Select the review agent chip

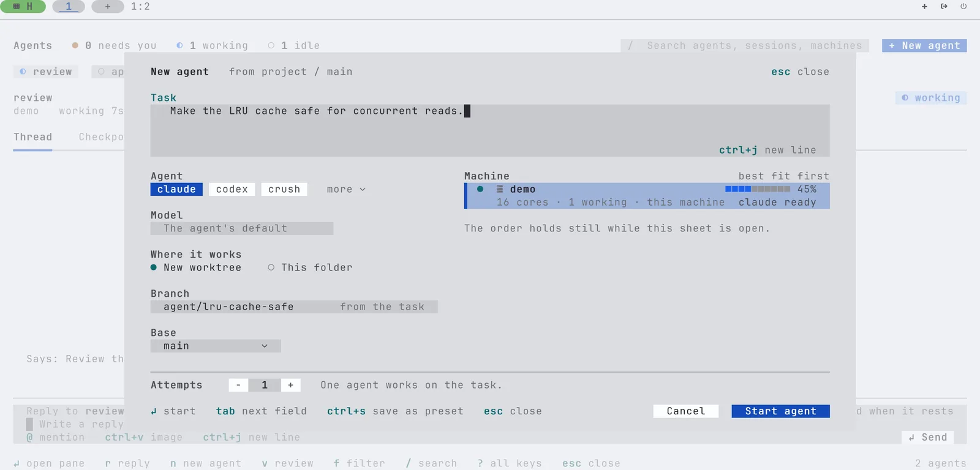pyautogui.click(x=46, y=72)
